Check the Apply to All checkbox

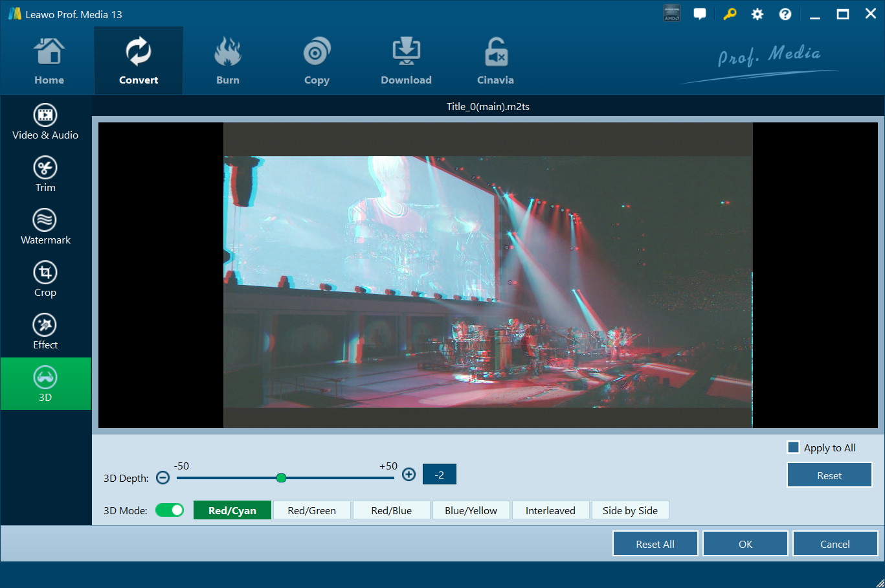(x=793, y=447)
